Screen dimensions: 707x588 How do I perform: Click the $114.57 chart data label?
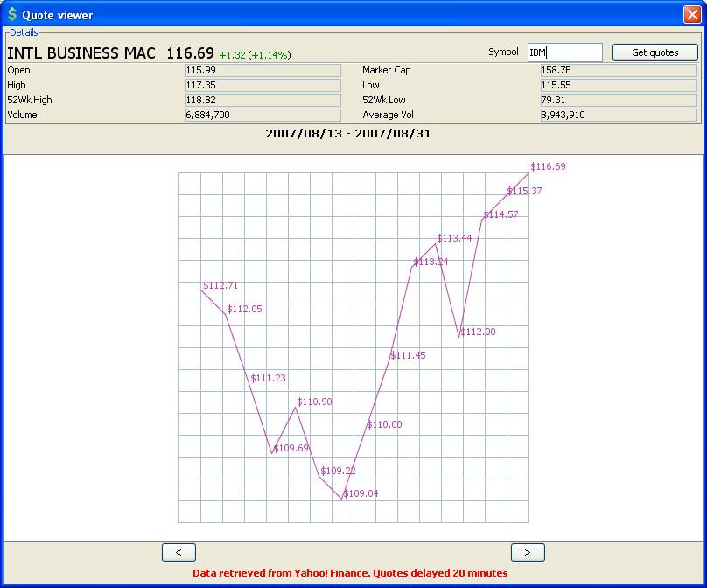point(500,214)
